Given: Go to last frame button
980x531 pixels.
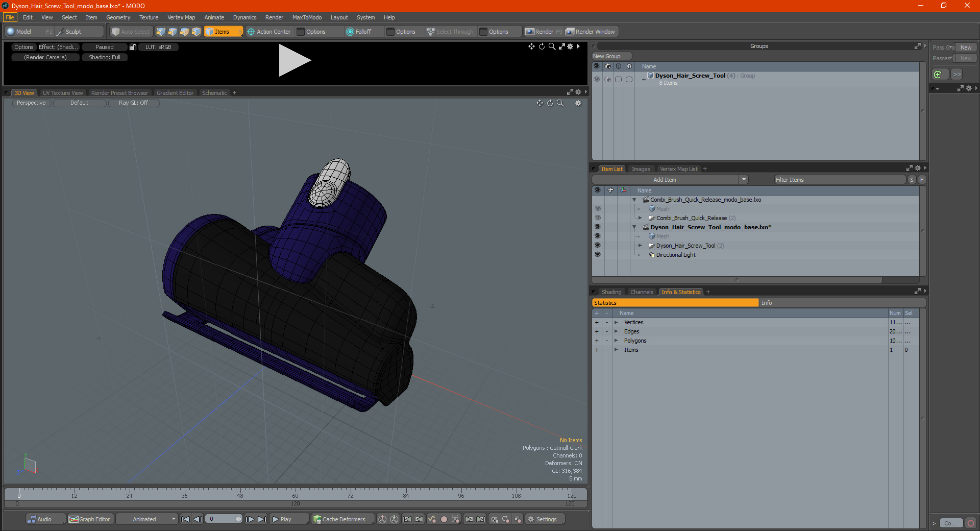Looking at the screenshot, I should click(262, 519).
